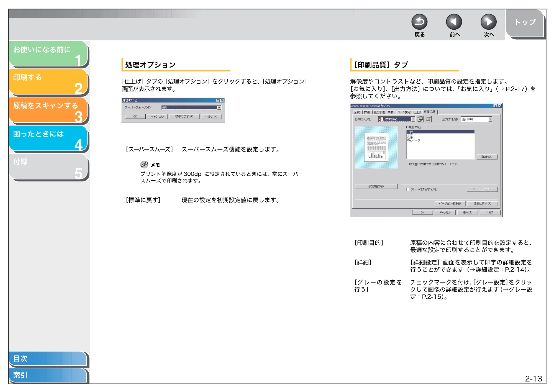Switch to the 色の管理 tab
Image resolution: width=554 pixels, height=392 pixels.
(379, 112)
